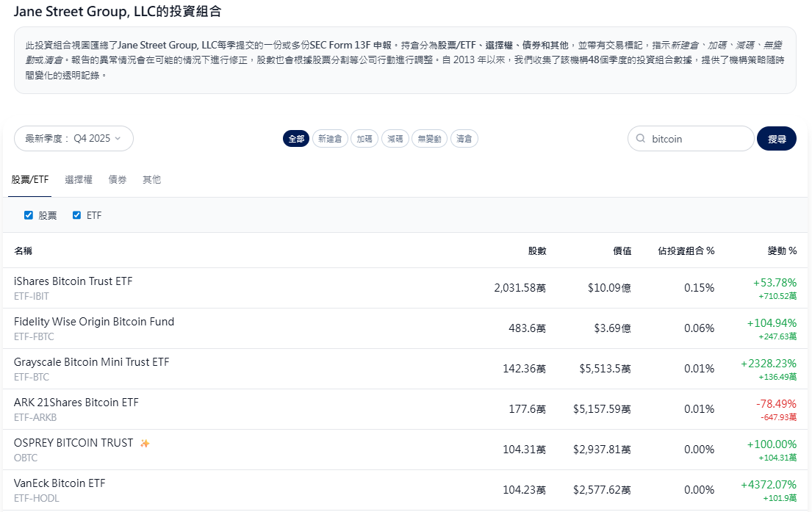Focus the bitcoin search input field
812x512 pixels.
pos(691,139)
